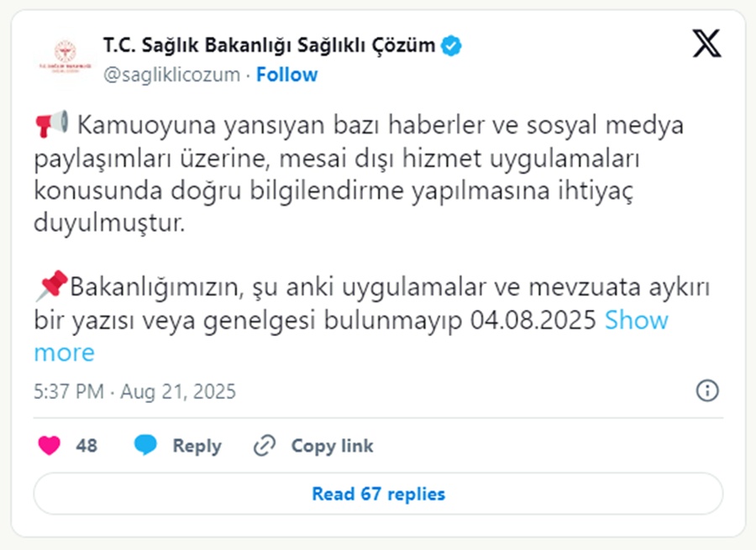Open the tweet info circle icon
The height and width of the screenshot is (550, 756).
pos(707,390)
